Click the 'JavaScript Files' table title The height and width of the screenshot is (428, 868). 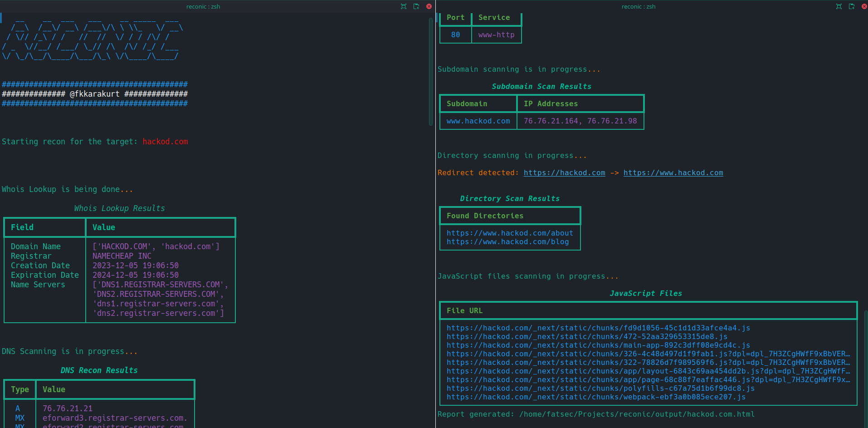click(x=646, y=294)
